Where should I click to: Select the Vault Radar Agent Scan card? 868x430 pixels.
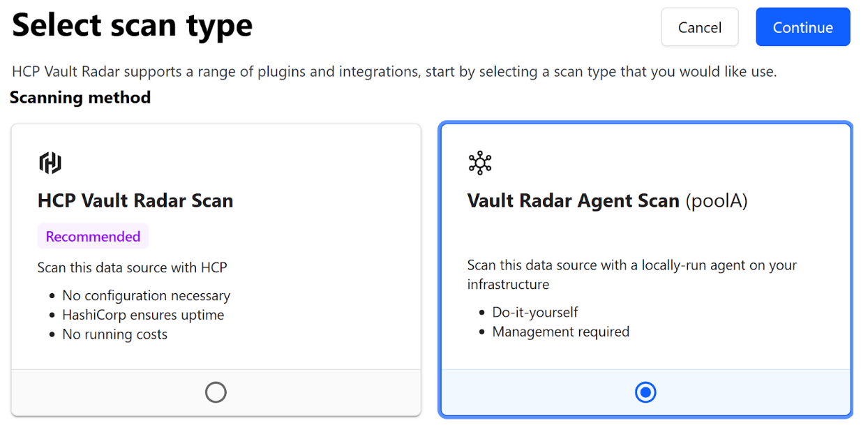click(645, 269)
